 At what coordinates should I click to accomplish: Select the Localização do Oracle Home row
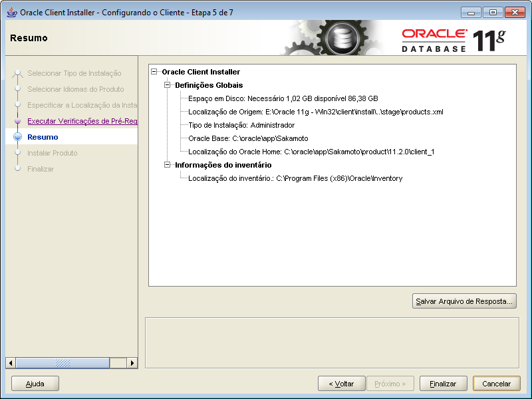[311, 152]
